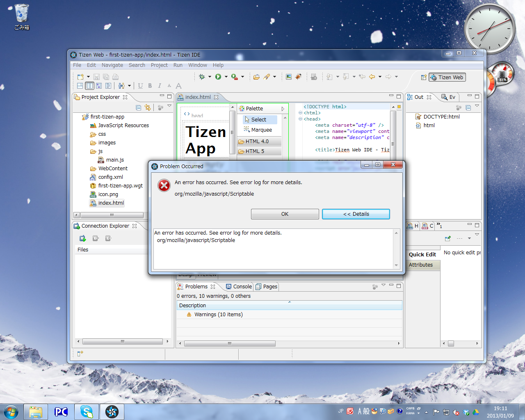The width and height of the screenshot is (525, 420).
Task: Toggle the horizontal split layout button
Action: click(x=80, y=86)
